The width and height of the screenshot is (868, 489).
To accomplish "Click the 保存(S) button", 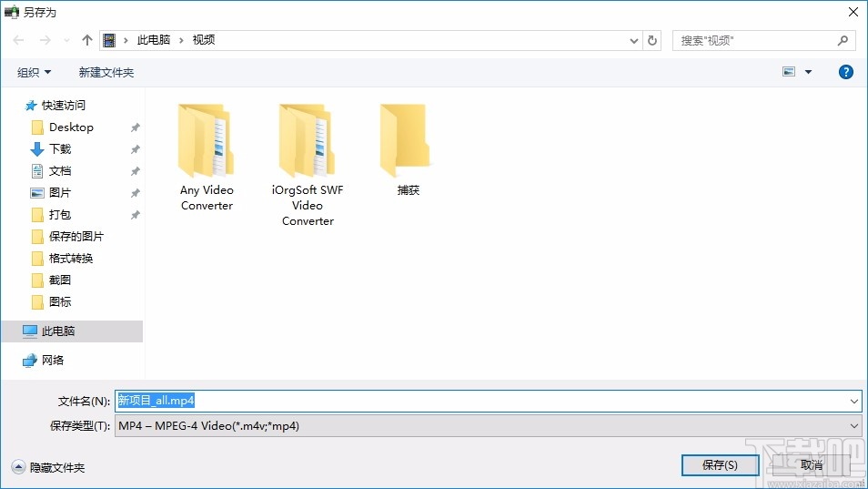I will tap(720, 465).
